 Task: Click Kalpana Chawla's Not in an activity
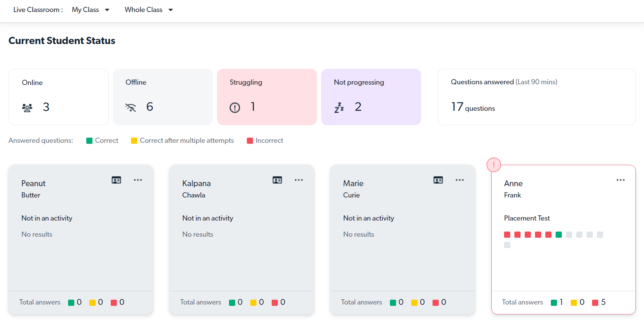coord(208,218)
